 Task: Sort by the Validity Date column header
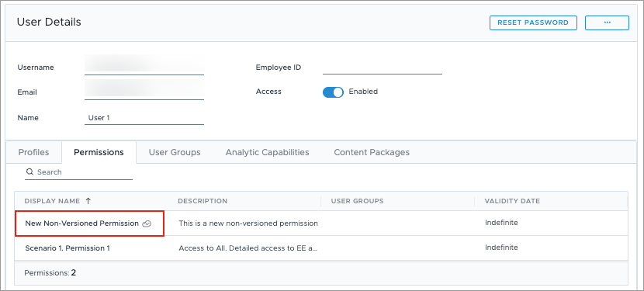pyautogui.click(x=512, y=201)
